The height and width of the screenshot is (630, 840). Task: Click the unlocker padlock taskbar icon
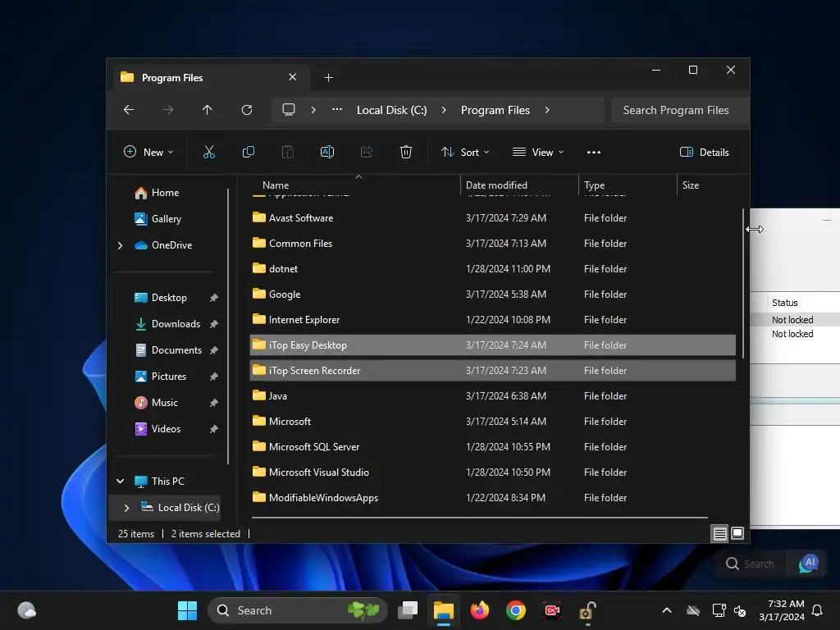(587, 610)
